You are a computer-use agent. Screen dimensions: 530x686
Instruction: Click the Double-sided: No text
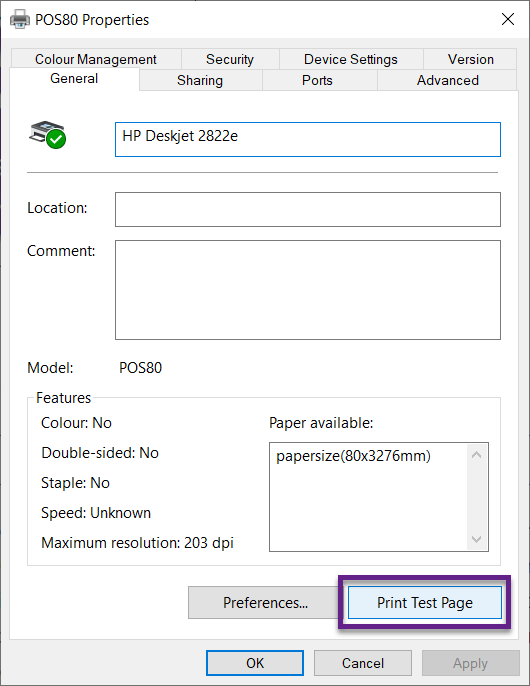coord(100,453)
